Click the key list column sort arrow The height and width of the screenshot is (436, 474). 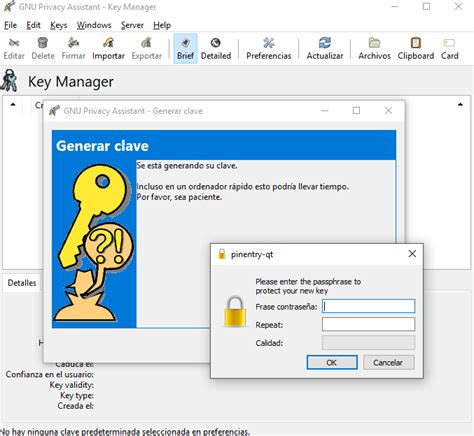coord(13,105)
